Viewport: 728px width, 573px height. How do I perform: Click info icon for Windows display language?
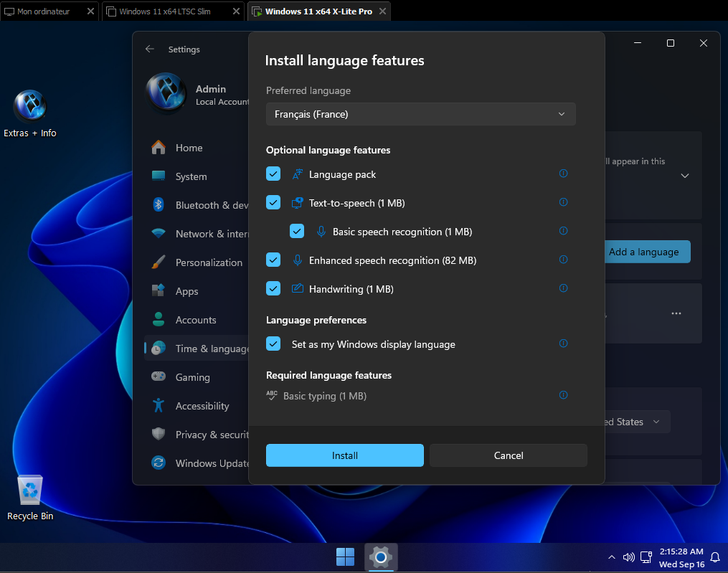tap(563, 343)
